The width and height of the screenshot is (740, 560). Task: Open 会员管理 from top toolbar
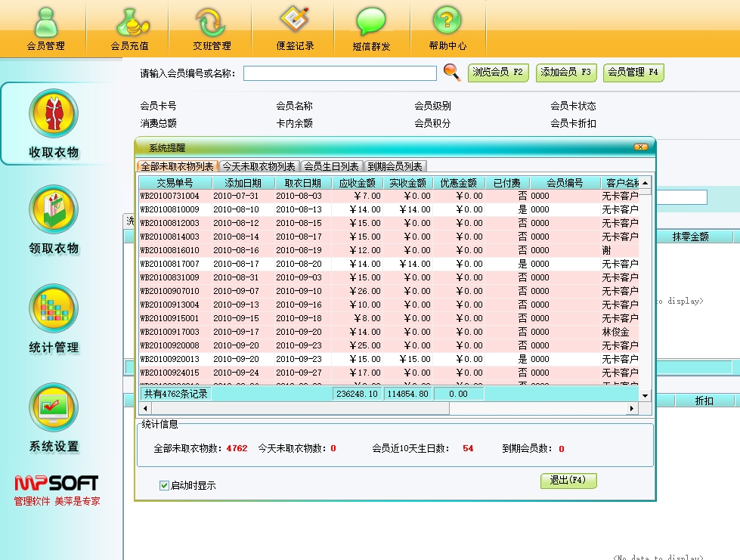(45, 27)
